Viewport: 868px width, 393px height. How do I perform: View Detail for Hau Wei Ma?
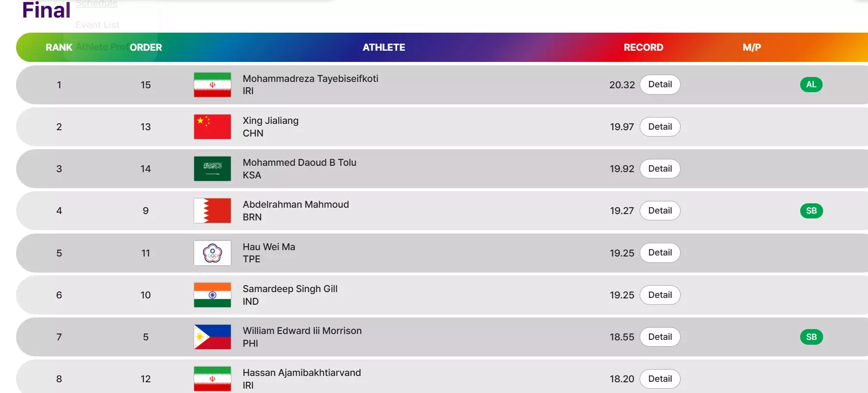point(660,253)
